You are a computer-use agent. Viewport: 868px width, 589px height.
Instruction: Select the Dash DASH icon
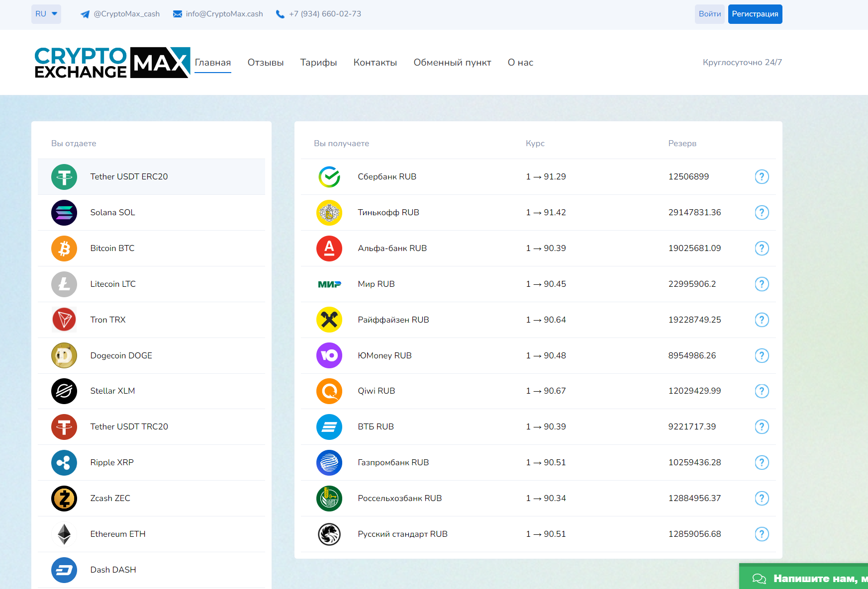click(64, 570)
